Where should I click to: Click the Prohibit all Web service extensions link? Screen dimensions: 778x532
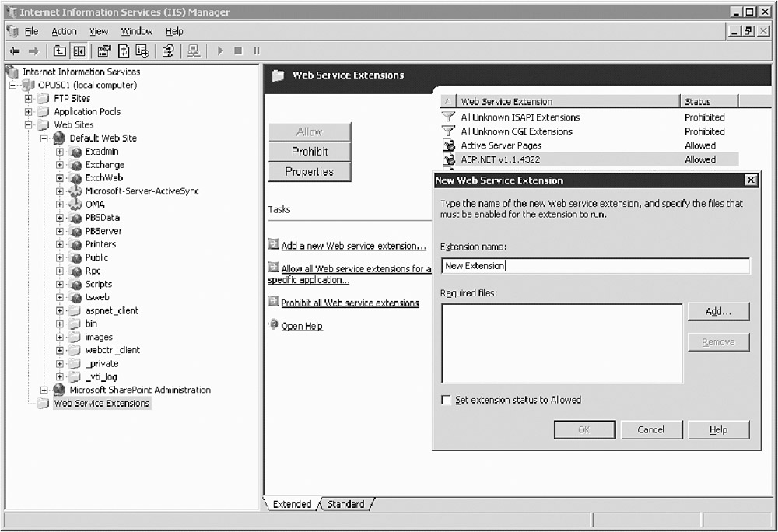click(x=349, y=303)
